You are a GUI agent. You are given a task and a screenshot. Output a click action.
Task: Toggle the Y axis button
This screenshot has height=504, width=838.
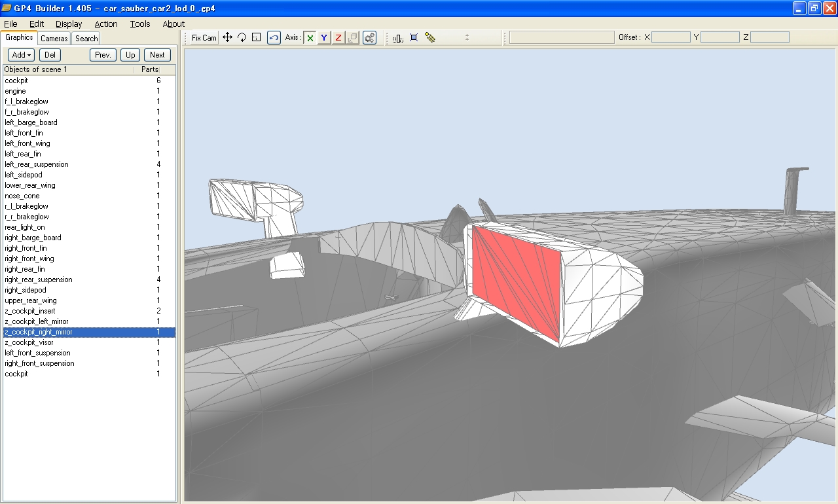point(324,37)
